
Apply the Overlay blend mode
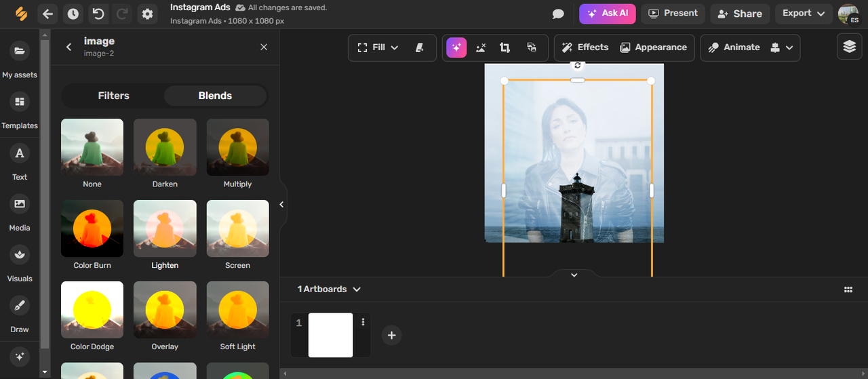pos(165,311)
